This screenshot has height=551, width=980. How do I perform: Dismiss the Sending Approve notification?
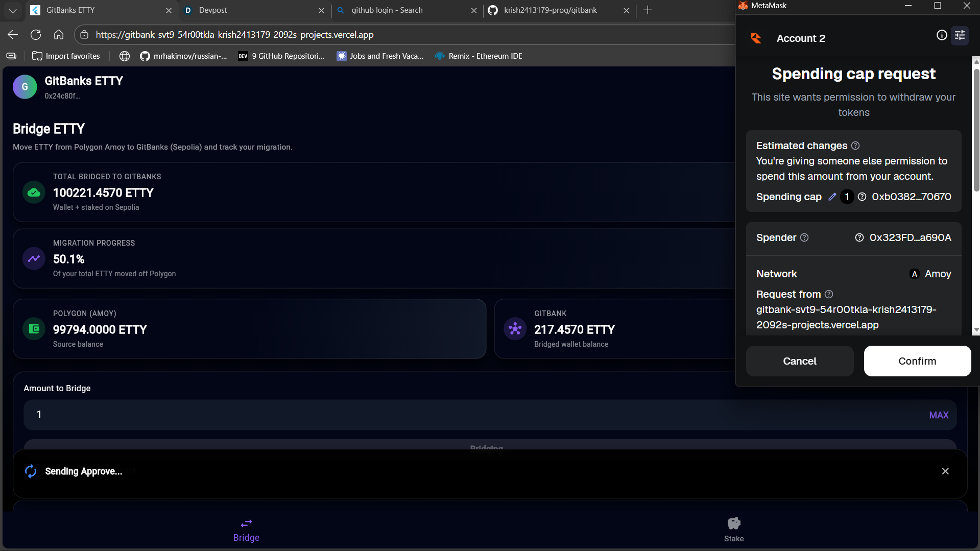pyautogui.click(x=945, y=471)
